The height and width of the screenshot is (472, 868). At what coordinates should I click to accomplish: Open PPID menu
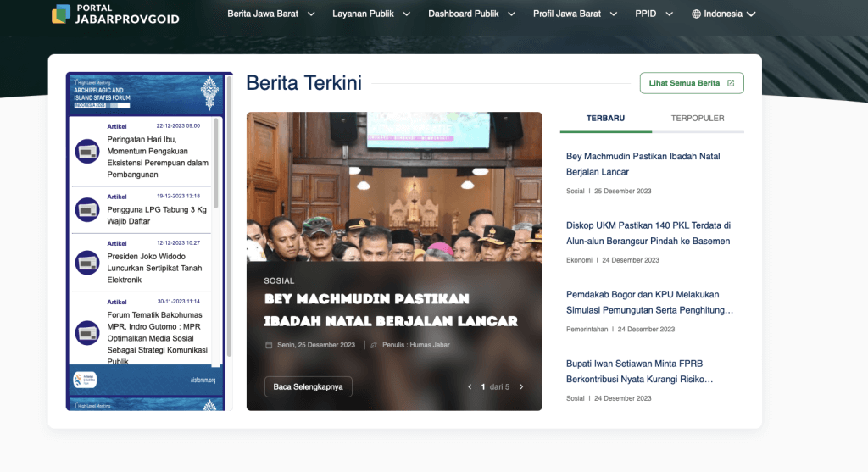[645, 14]
